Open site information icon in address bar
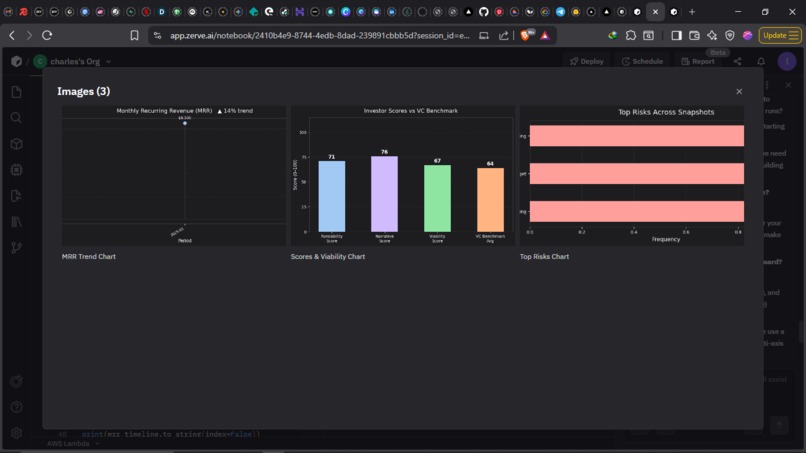Viewport: 806px width, 453px height. point(158,35)
